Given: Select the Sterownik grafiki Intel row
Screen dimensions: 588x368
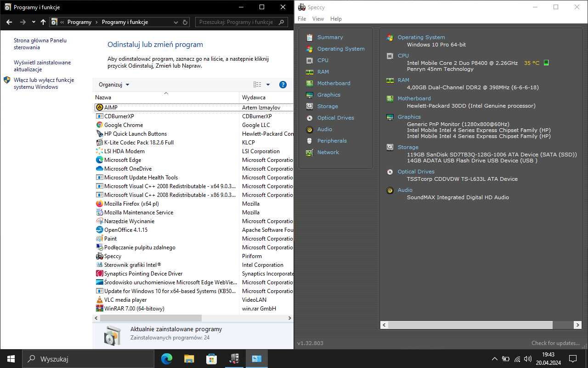Looking at the screenshot, I should click(x=193, y=264).
